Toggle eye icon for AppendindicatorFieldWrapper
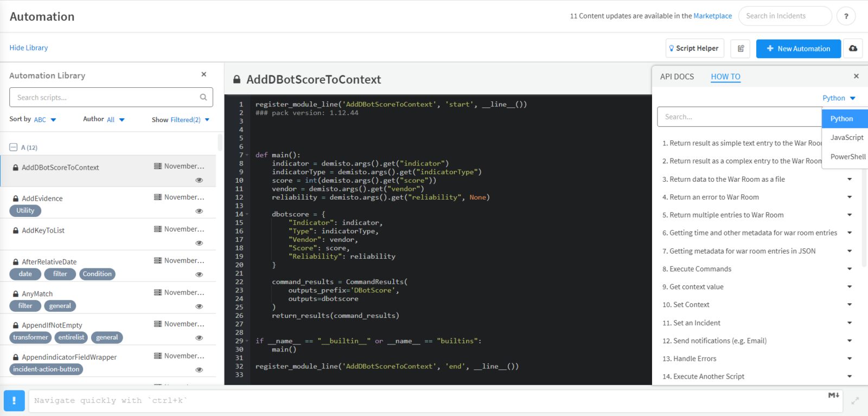 [199, 370]
